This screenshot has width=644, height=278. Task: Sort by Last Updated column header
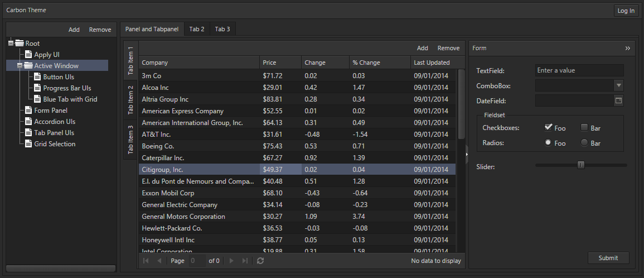(434, 63)
